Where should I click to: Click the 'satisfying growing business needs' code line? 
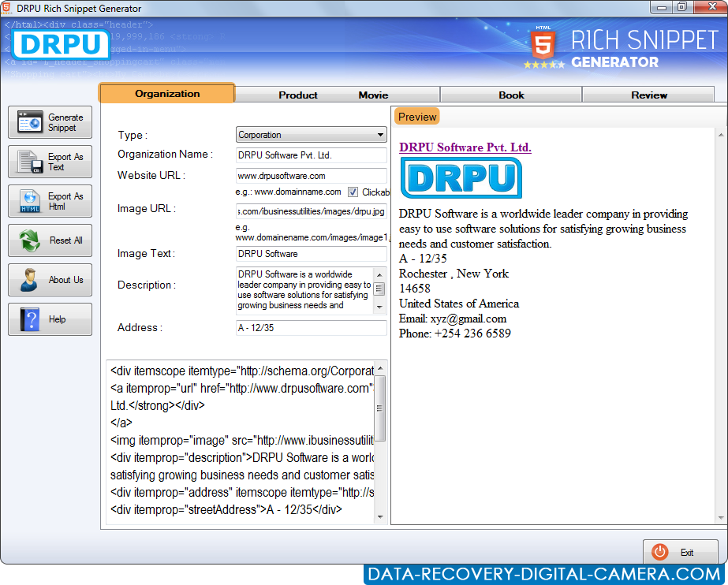242,475
